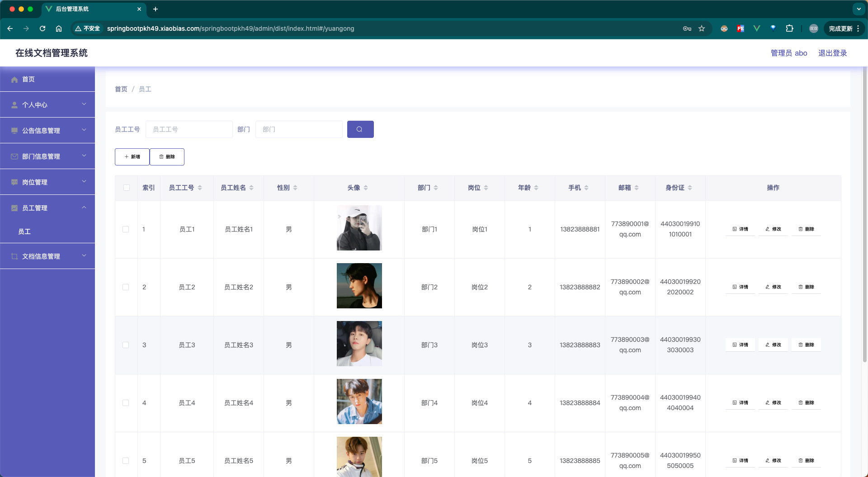The image size is (868, 477).
Task: Open the 首页 sidebar menu item
Action: pos(47,79)
